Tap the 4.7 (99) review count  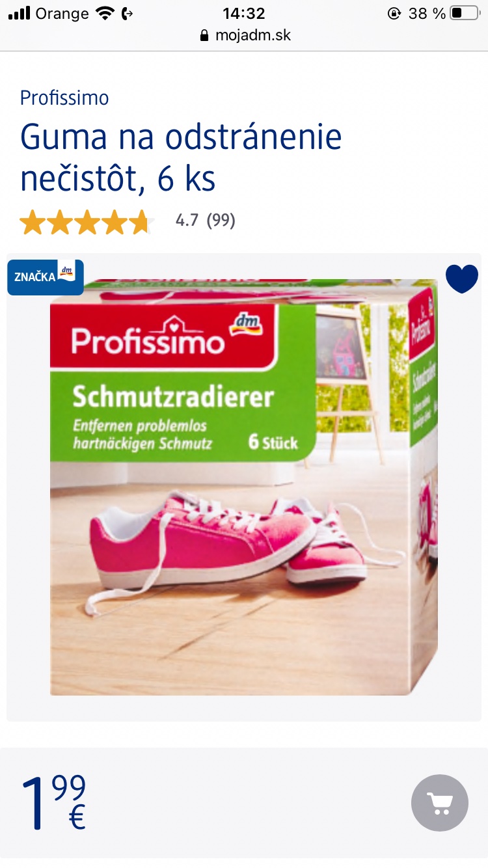click(206, 221)
